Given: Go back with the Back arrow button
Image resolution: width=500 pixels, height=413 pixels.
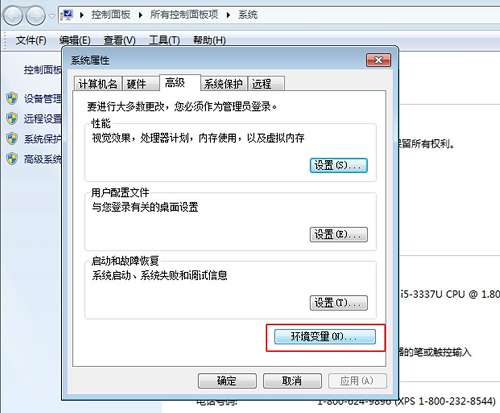Looking at the screenshot, I should click(13, 15).
